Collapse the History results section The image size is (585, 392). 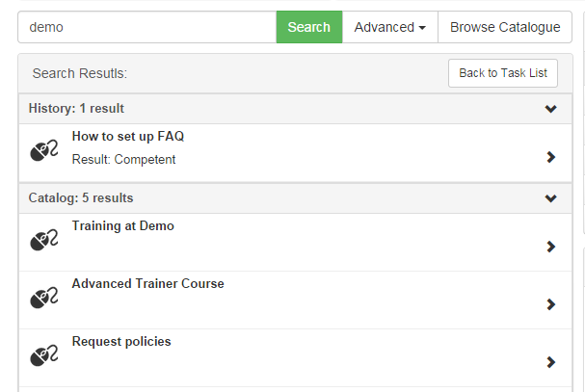pyautogui.click(x=550, y=109)
